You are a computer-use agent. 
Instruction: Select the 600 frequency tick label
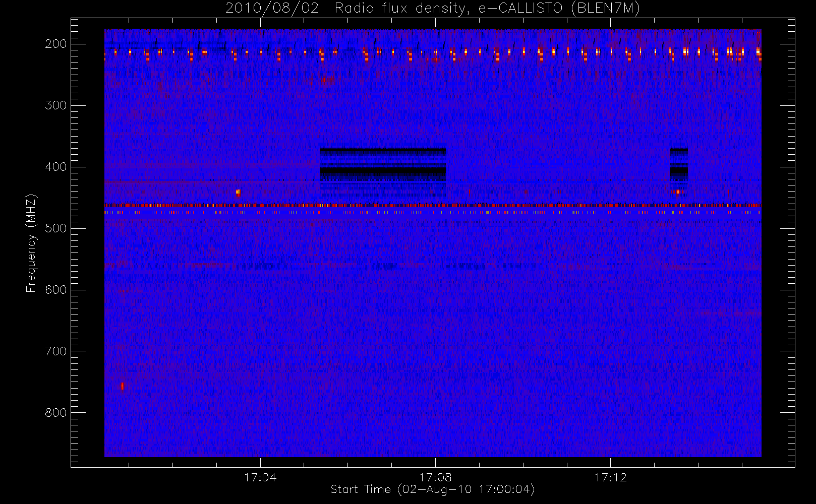(56, 290)
